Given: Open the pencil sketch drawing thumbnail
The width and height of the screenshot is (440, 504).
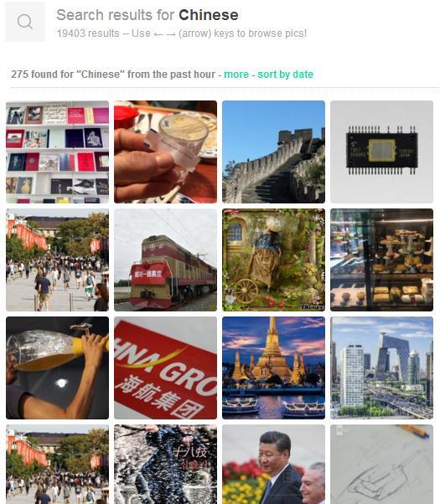Looking at the screenshot, I should 381,464.
